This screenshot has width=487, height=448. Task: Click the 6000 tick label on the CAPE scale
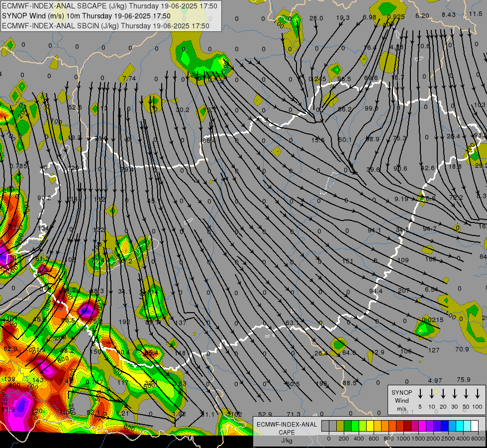478,439
